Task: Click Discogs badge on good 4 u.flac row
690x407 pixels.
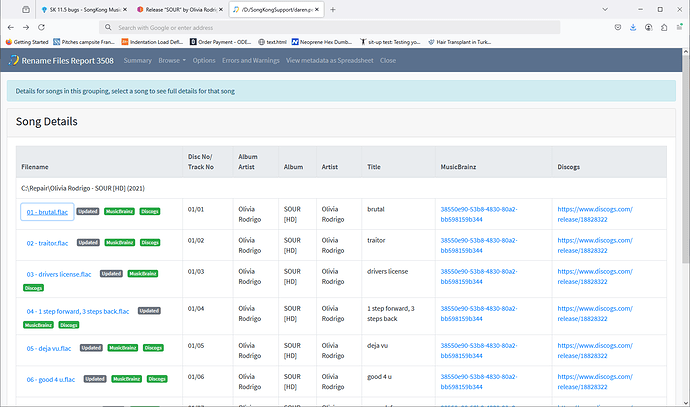Action: (x=157, y=379)
